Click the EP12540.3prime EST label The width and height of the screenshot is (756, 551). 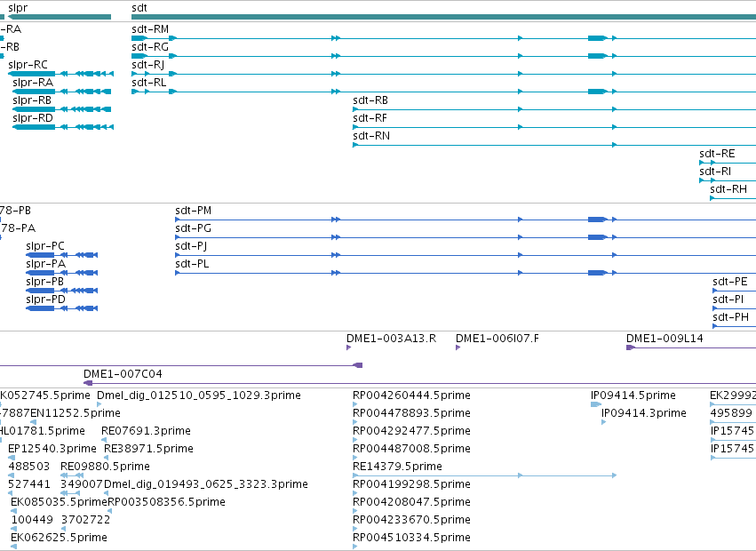click(52, 449)
